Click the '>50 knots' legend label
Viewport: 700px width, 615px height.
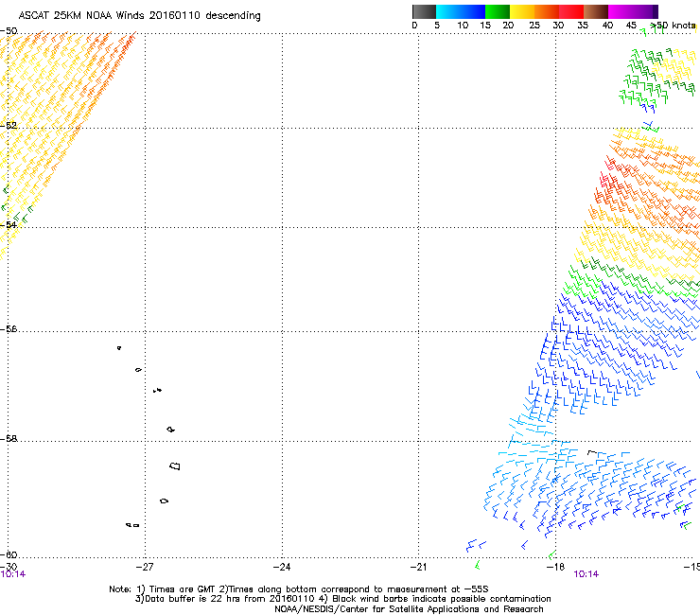click(673, 26)
